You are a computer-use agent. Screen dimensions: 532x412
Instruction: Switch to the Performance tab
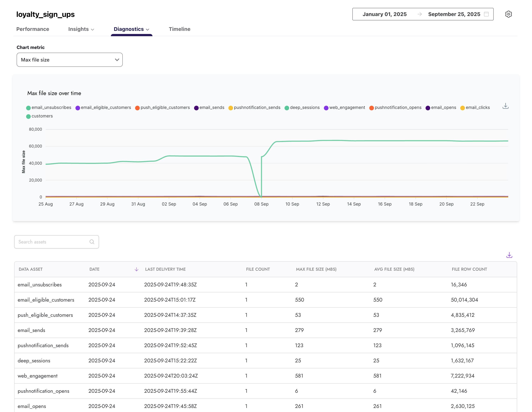[x=33, y=29]
